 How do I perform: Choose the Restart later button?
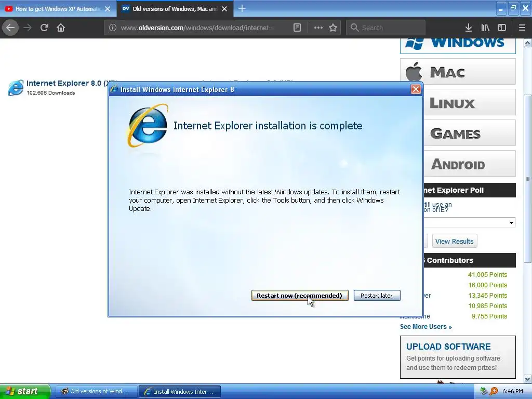(x=377, y=296)
